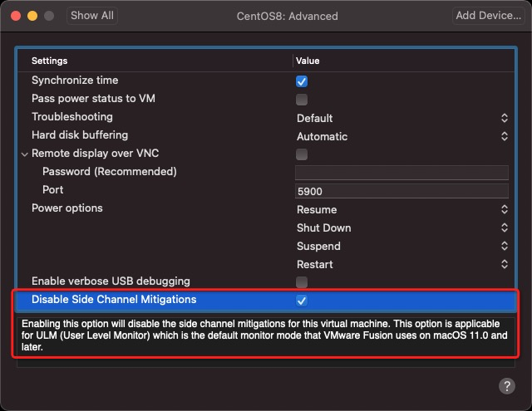Image resolution: width=532 pixels, height=411 pixels.
Task: Open the Restart power option dropdown
Action: (x=401, y=264)
